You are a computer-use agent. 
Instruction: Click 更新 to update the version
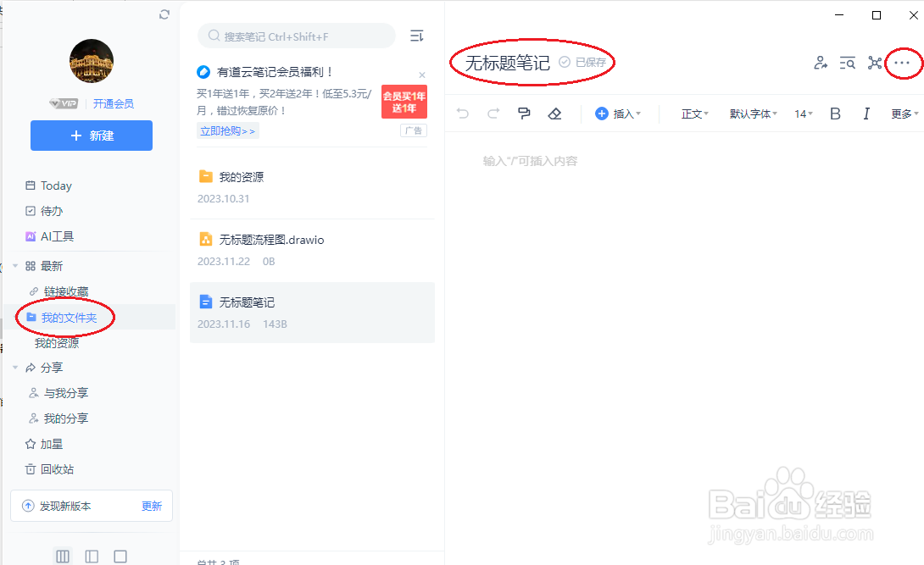click(152, 507)
